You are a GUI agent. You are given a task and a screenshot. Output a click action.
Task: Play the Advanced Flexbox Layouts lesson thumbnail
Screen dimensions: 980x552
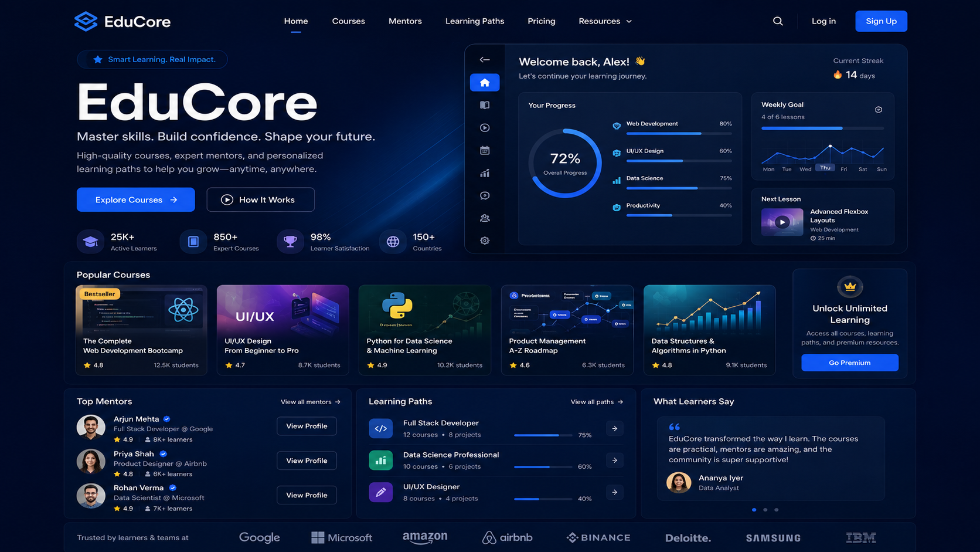[x=782, y=222]
